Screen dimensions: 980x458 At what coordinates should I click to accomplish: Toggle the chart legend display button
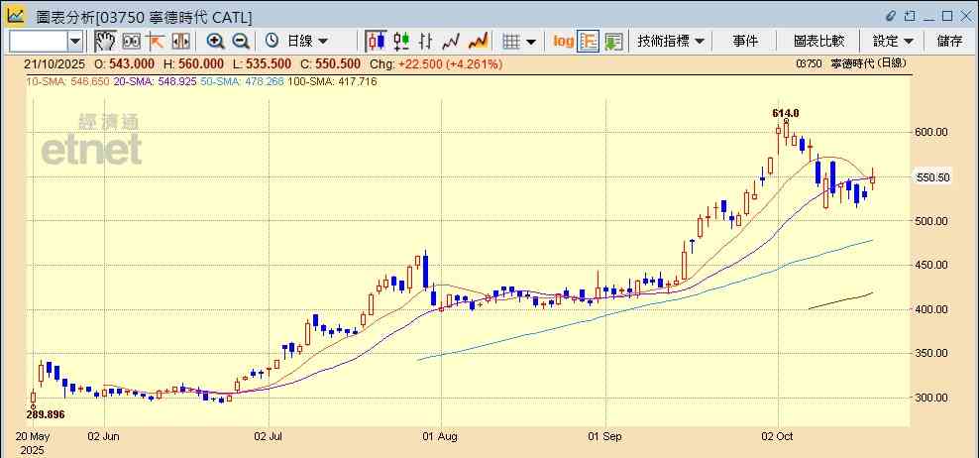click(589, 41)
